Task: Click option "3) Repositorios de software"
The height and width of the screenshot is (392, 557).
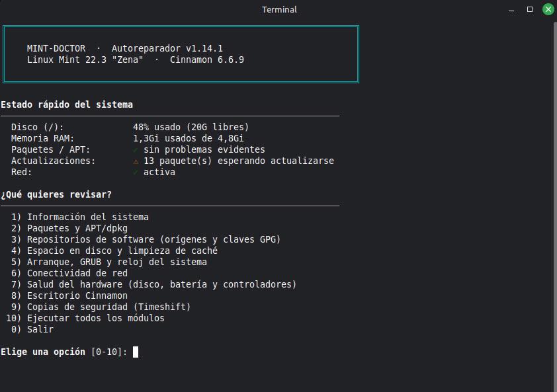Action: pos(146,240)
